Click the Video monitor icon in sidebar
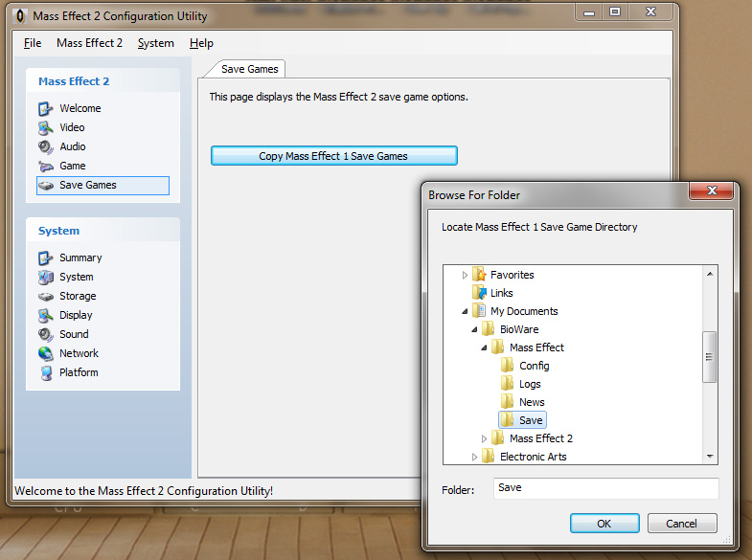 46,128
